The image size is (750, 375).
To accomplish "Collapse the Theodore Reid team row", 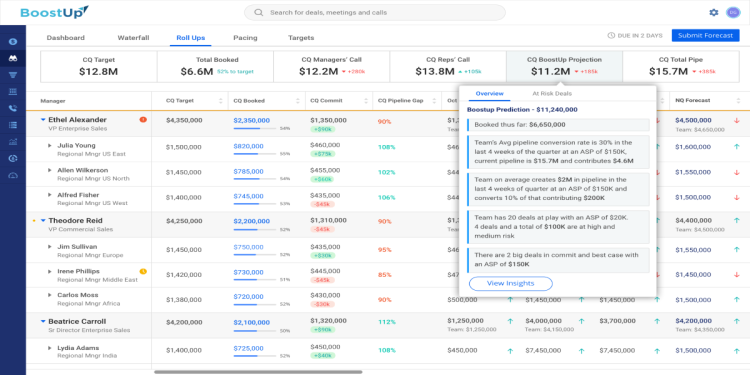I will click(43, 221).
